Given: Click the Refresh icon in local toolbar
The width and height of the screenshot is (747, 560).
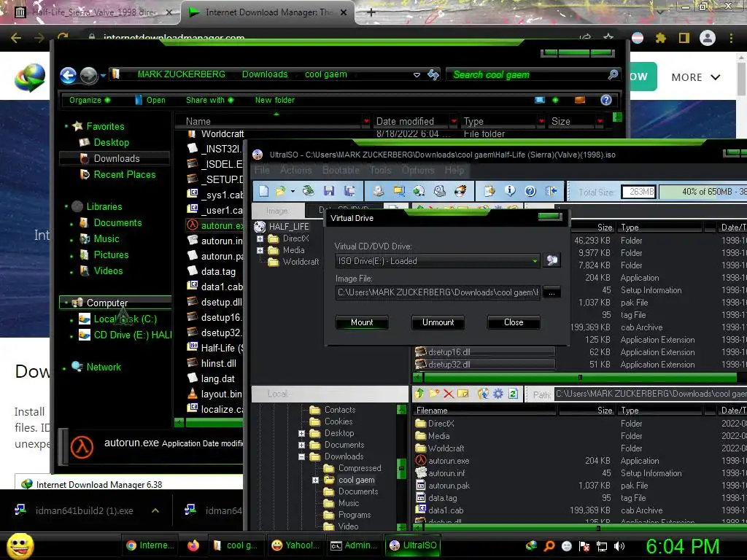Looking at the screenshot, I should click(513, 394).
